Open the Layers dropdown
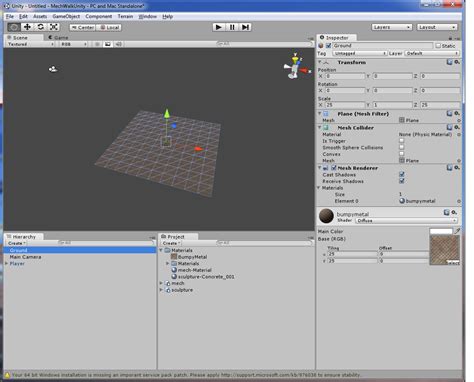 click(392, 27)
